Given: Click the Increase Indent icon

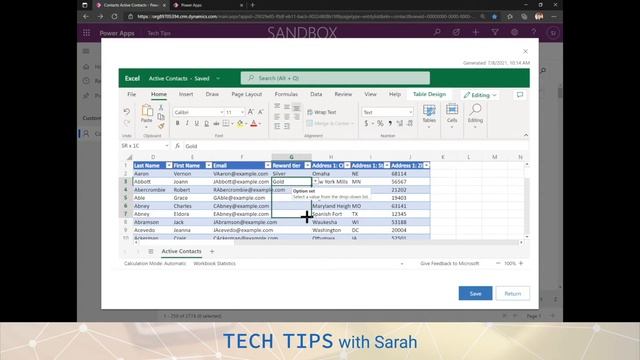Looking at the screenshot, I should click(x=287, y=127).
